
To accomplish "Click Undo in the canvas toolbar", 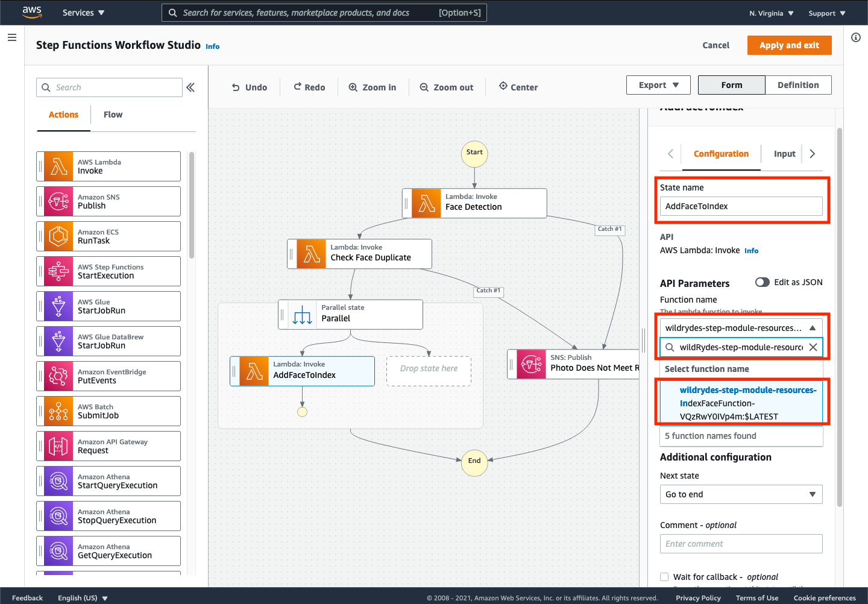I will [x=250, y=87].
